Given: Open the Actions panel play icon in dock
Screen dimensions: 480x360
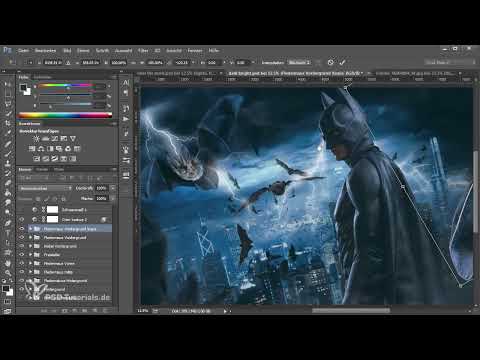Looking at the screenshot, I should (126, 119).
